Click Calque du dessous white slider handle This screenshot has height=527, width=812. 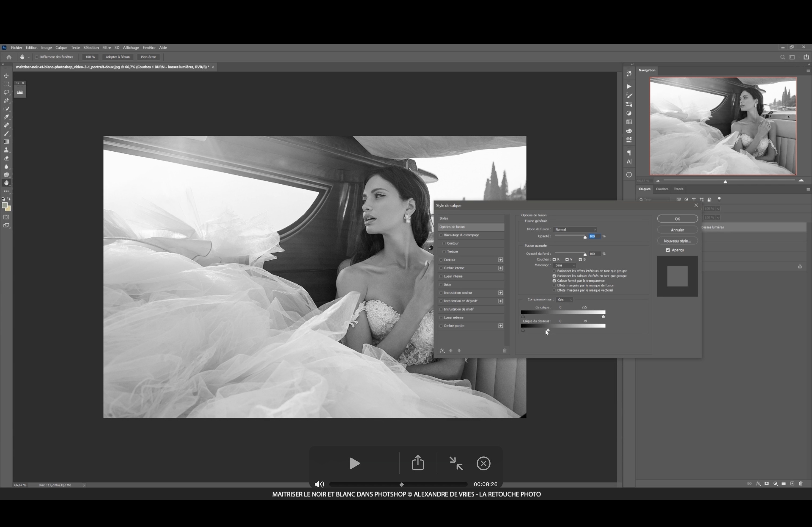click(548, 330)
